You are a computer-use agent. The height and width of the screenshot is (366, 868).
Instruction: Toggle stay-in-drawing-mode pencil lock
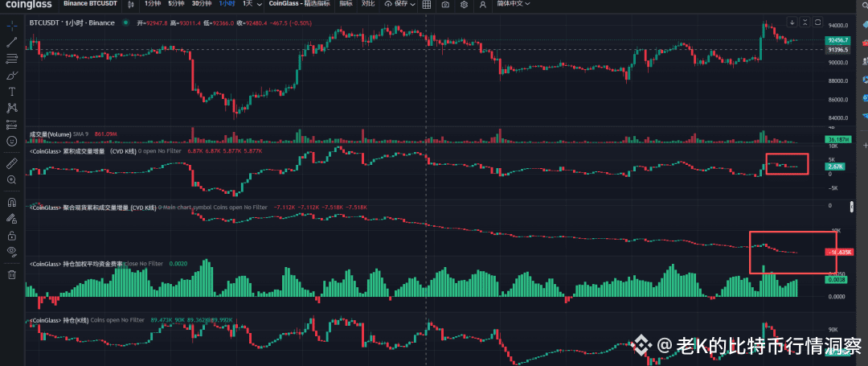point(11,219)
